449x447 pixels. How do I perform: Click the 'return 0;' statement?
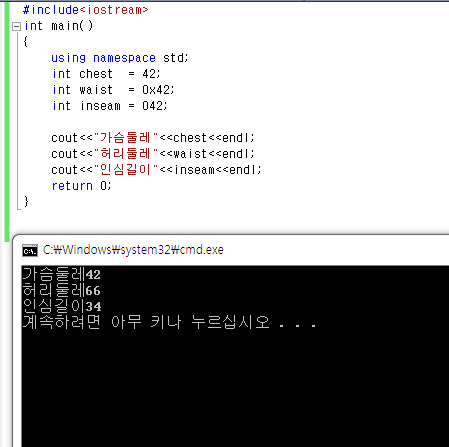81,186
